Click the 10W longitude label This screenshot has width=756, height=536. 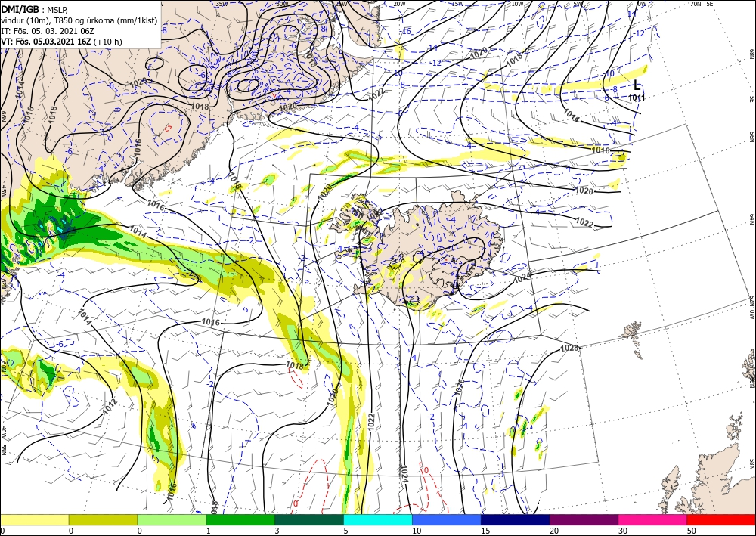point(517,4)
